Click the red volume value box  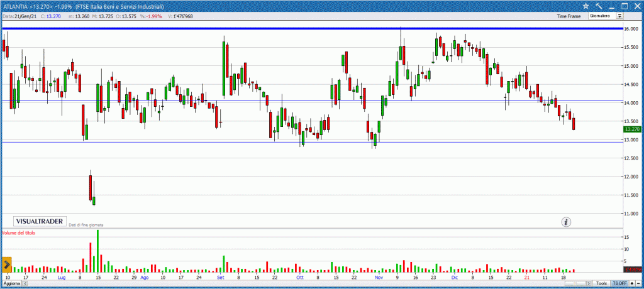[631, 270]
